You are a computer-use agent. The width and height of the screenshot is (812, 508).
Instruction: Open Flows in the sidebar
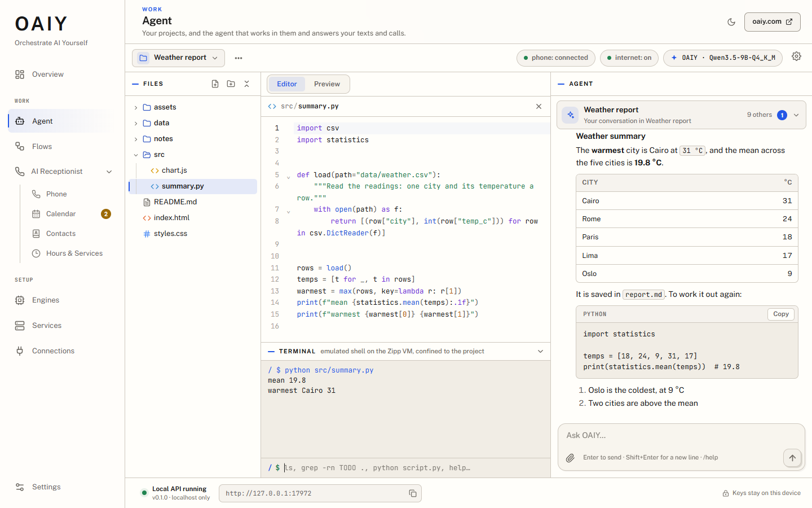coord(62,147)
